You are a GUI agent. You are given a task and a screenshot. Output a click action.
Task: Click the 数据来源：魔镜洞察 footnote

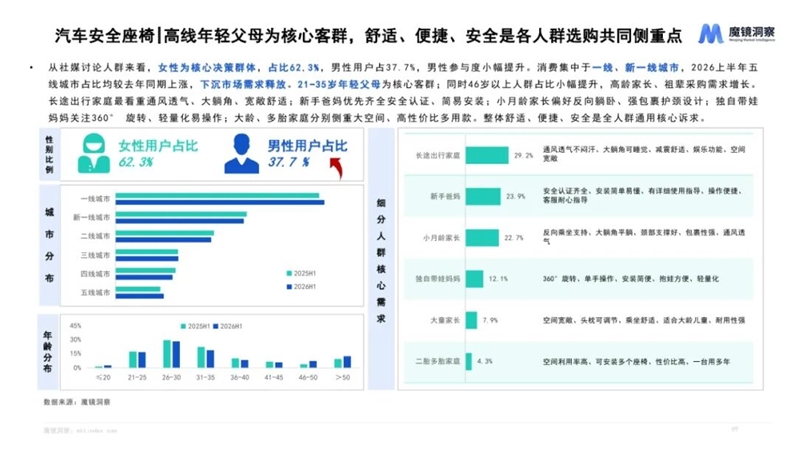click(x=77, y=402)
